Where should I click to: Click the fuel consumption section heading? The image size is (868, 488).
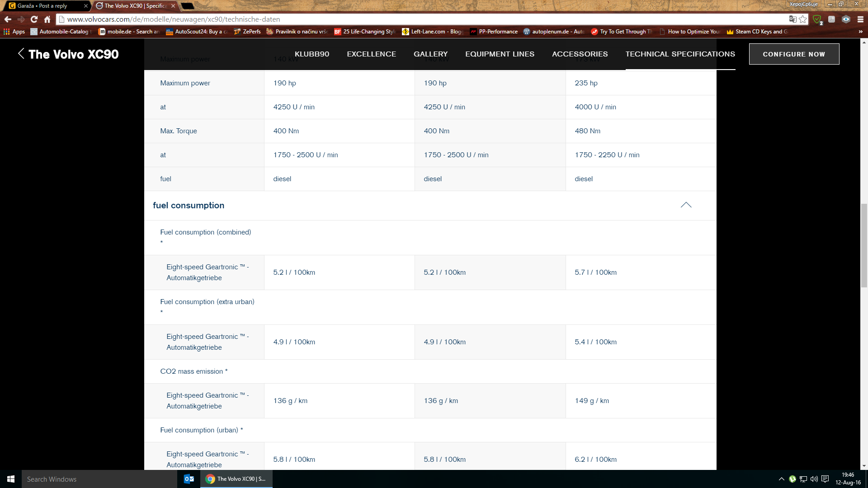(189, 205)
